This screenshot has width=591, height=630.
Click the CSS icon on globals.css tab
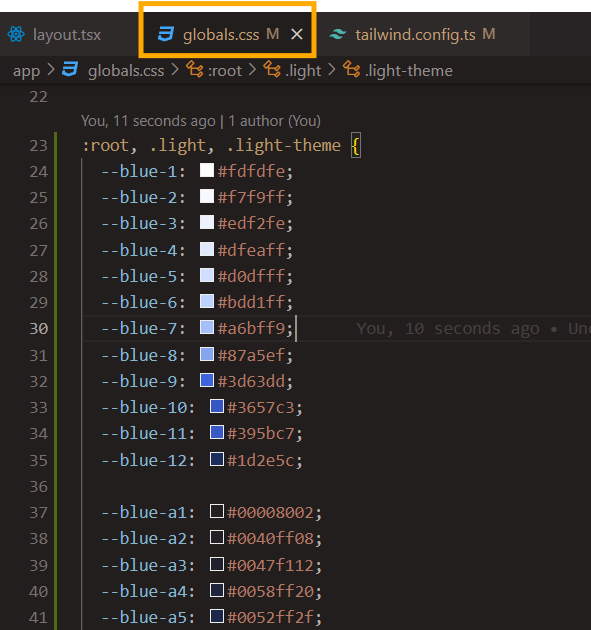[x=166, y=35]
